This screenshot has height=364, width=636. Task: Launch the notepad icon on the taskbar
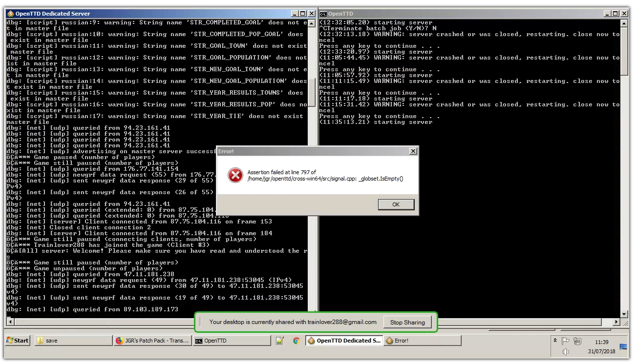click(279, 341)
